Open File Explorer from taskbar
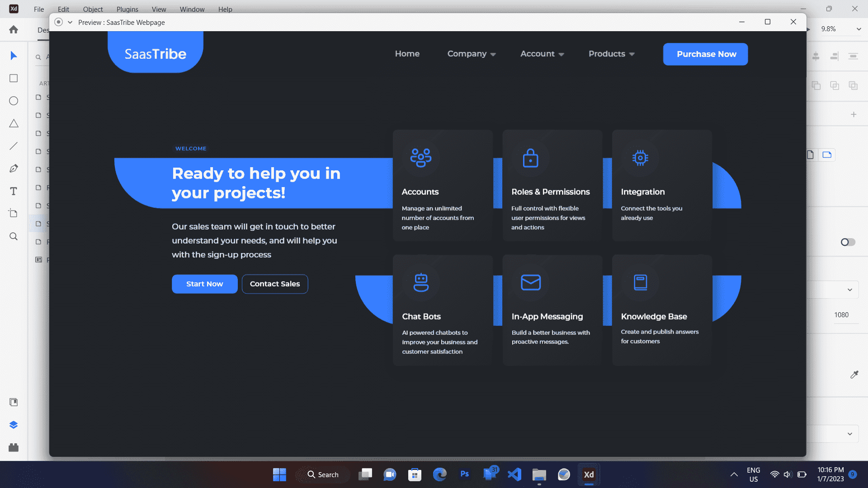868x488 pixels. [x=539, y=474]
